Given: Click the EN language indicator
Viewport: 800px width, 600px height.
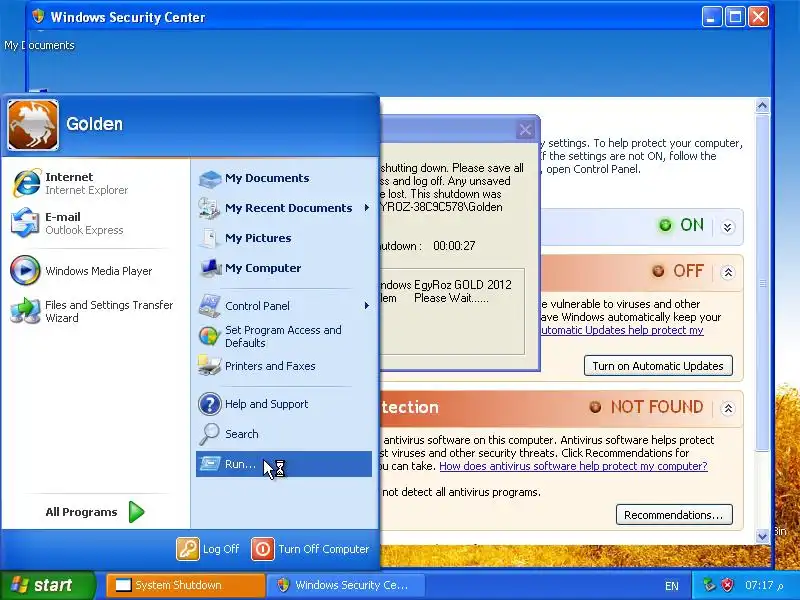Looking at the screenshot, I should point(672,586).
